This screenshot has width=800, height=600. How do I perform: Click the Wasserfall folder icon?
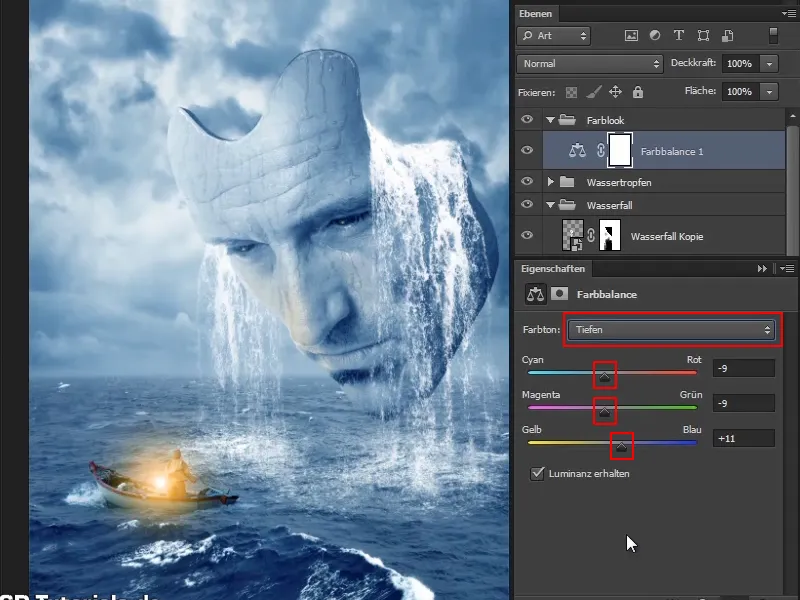(x=567, y=205)
